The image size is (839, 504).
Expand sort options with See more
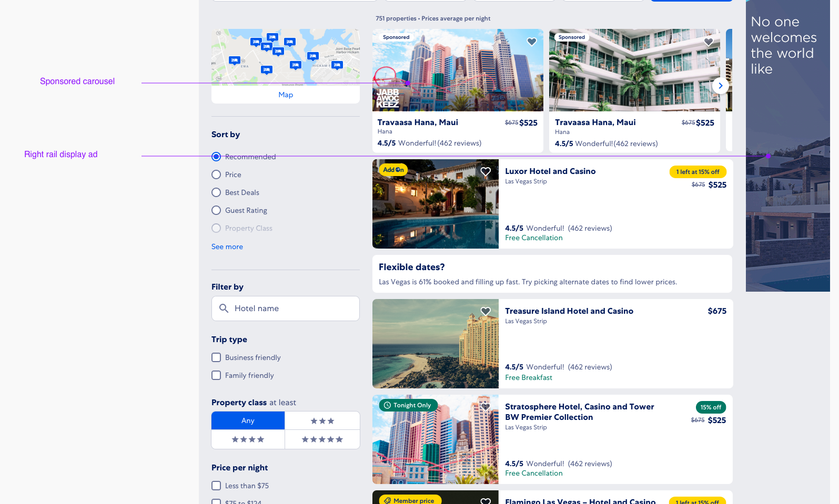point(227,246)
